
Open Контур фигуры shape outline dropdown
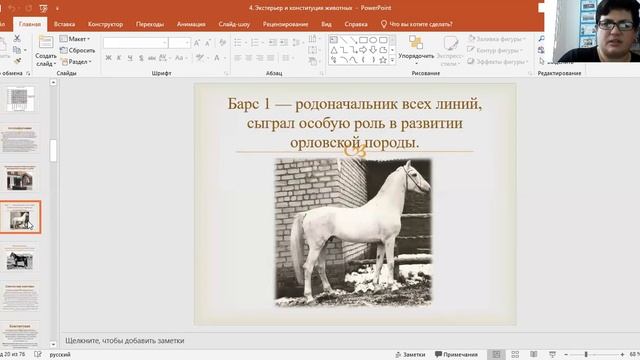pyautogui.click(x=495, y=50)
